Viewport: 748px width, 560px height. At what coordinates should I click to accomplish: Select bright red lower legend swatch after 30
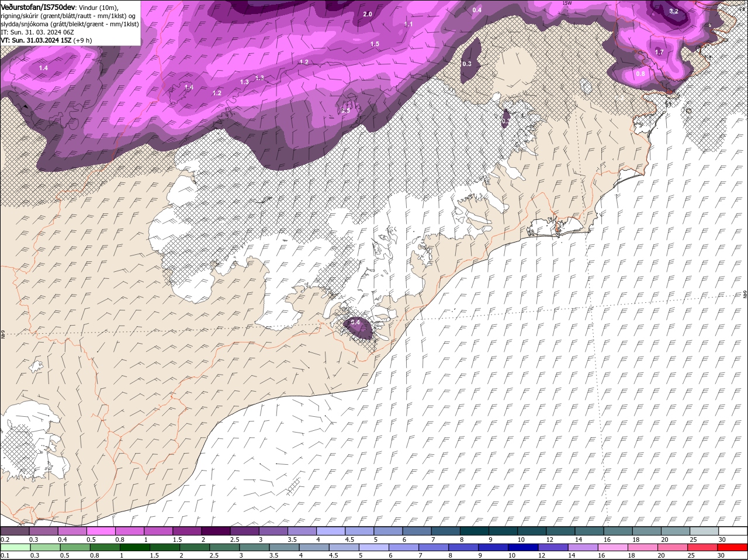[733, 548]
